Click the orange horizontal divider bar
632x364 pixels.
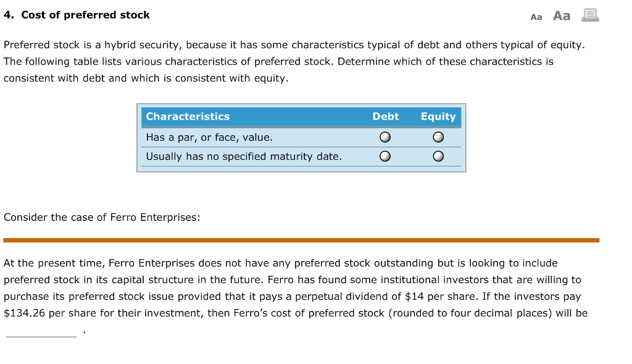301,240
